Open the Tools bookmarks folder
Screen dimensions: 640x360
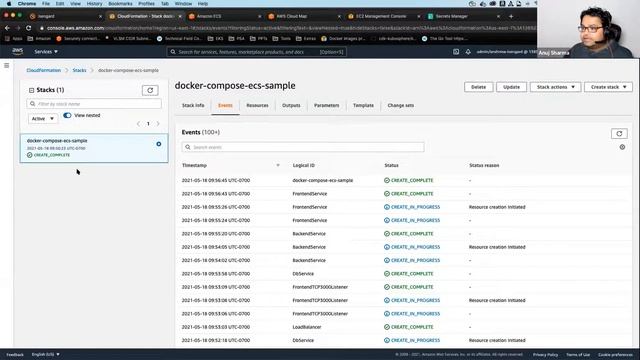pyautogui.click(x=282, y=38)
